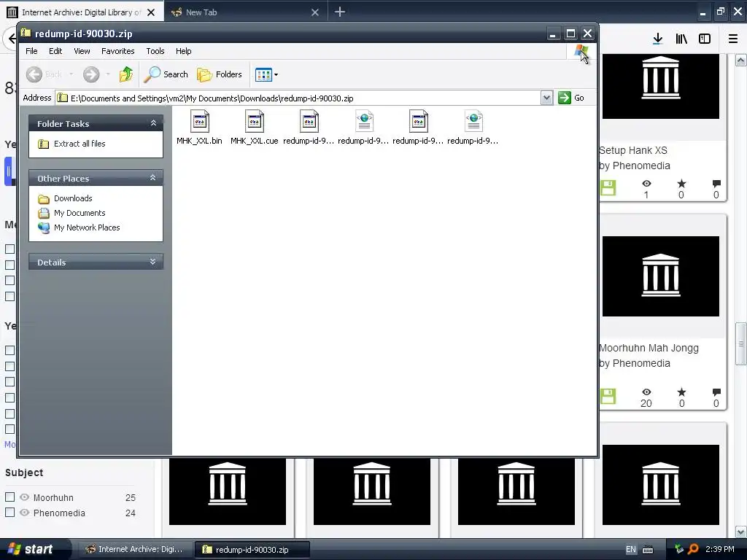Switch to Internet Archive taskbar button
This screenshot has height=560, width=747.
click(x=135, y=549)
